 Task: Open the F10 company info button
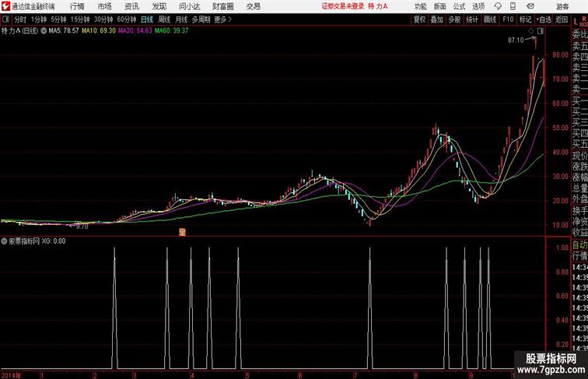[x=508, y=19]
